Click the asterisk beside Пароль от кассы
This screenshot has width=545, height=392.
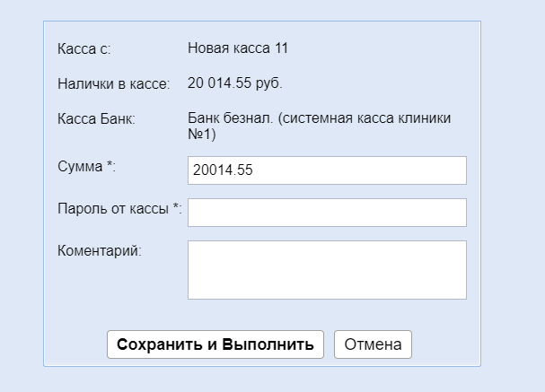[x=176, y=208]
